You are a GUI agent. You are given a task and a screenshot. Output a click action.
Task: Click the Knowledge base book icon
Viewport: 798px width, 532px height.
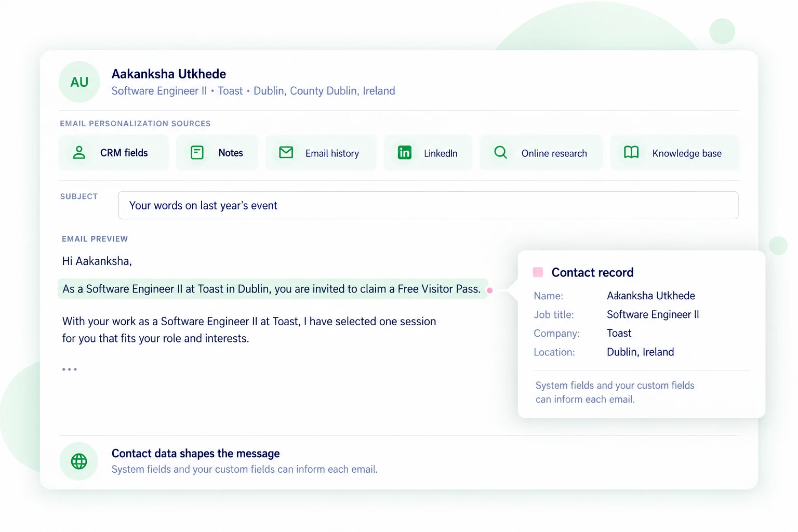(x=631, y=152)
